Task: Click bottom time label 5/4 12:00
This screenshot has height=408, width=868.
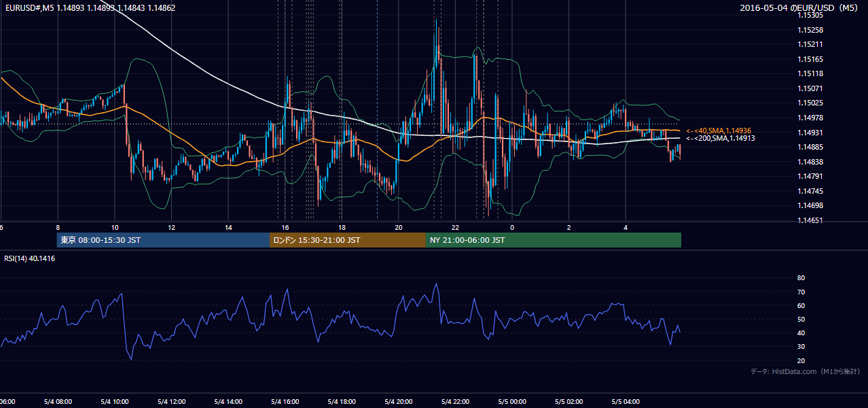Action: (171, 402)
